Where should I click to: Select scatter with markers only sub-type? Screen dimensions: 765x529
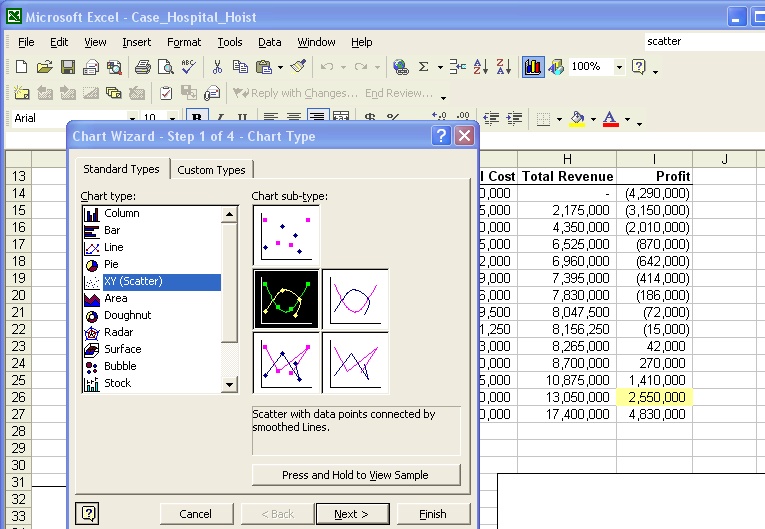[286, 233]
